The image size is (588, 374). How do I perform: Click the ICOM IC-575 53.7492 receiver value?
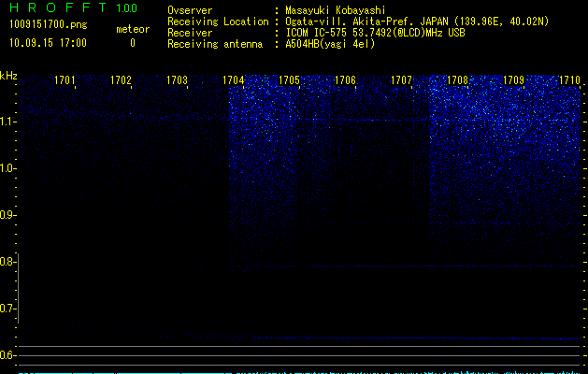point(375,33)
